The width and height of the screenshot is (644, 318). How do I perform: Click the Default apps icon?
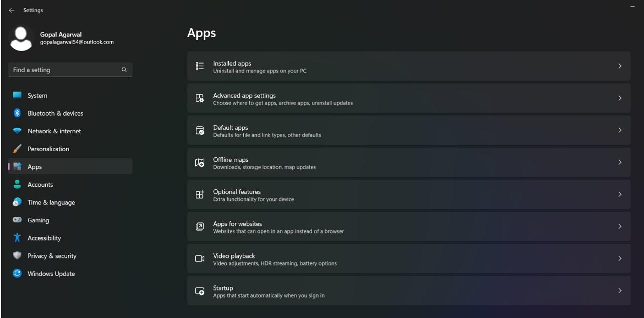[200, 130]
